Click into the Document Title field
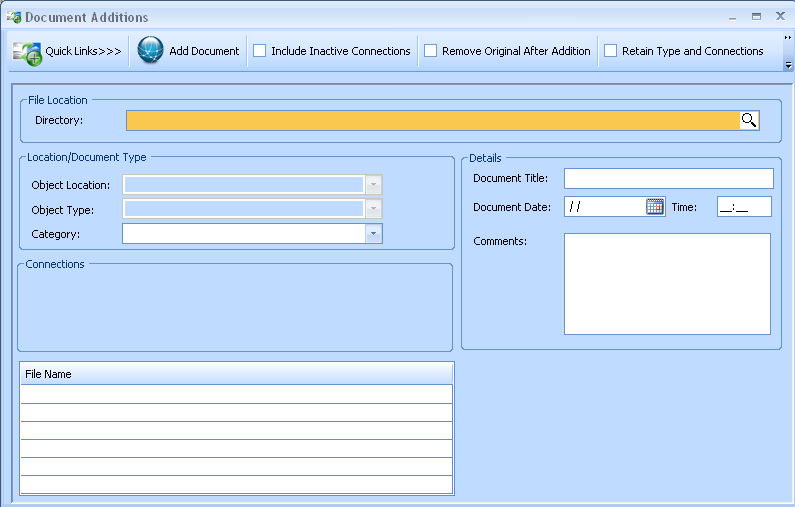Screen dimensions: 795x507 (x=668, y=178)
